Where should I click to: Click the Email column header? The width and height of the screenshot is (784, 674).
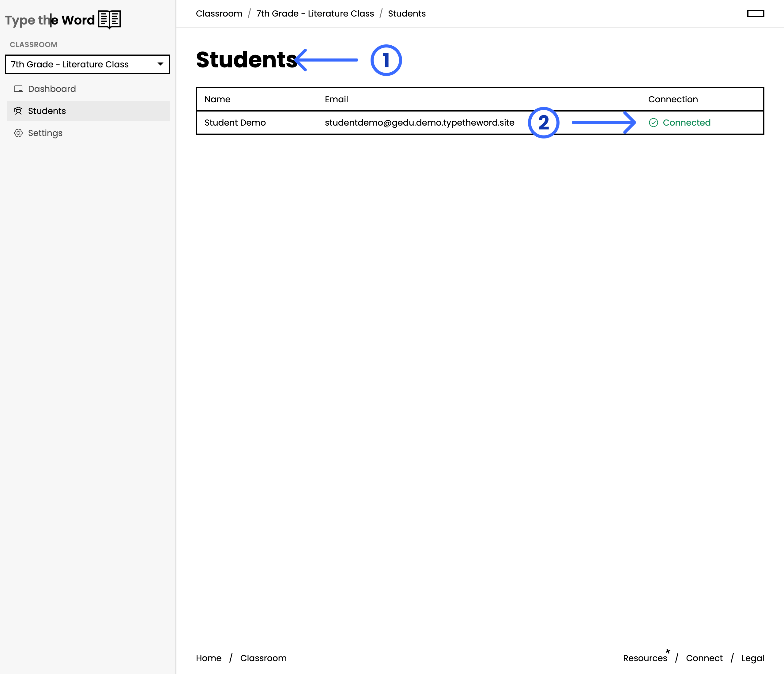[336, 100]
